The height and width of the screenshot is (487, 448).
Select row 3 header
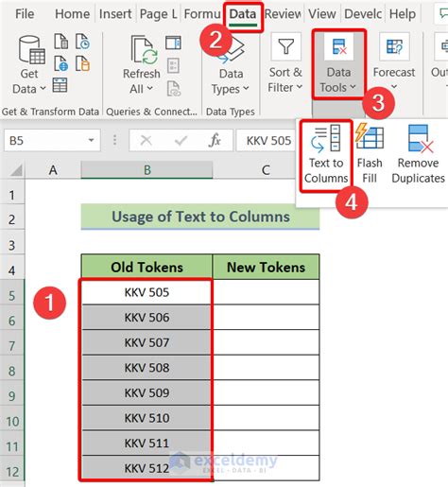[12, 245]
